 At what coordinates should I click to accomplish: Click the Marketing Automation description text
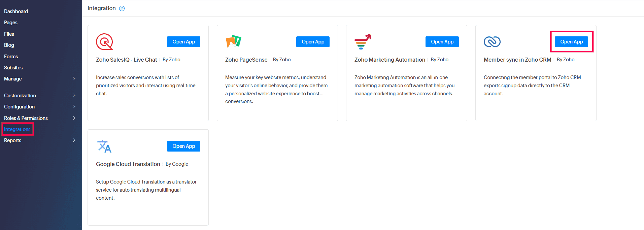click(x=405, y=86)
